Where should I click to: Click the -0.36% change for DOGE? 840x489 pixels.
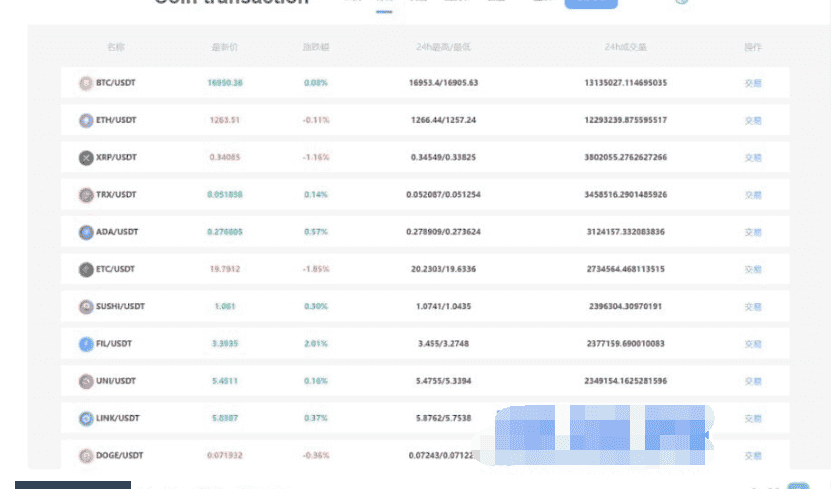click(x=316, y=455)
